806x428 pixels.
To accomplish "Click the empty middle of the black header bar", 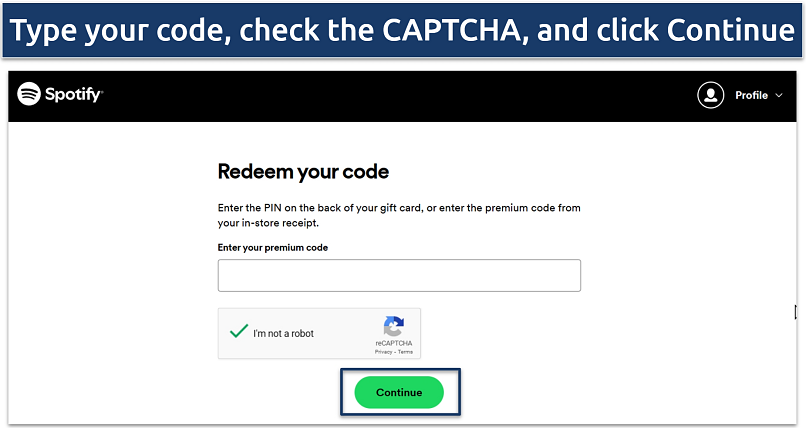I will [400, 96].
